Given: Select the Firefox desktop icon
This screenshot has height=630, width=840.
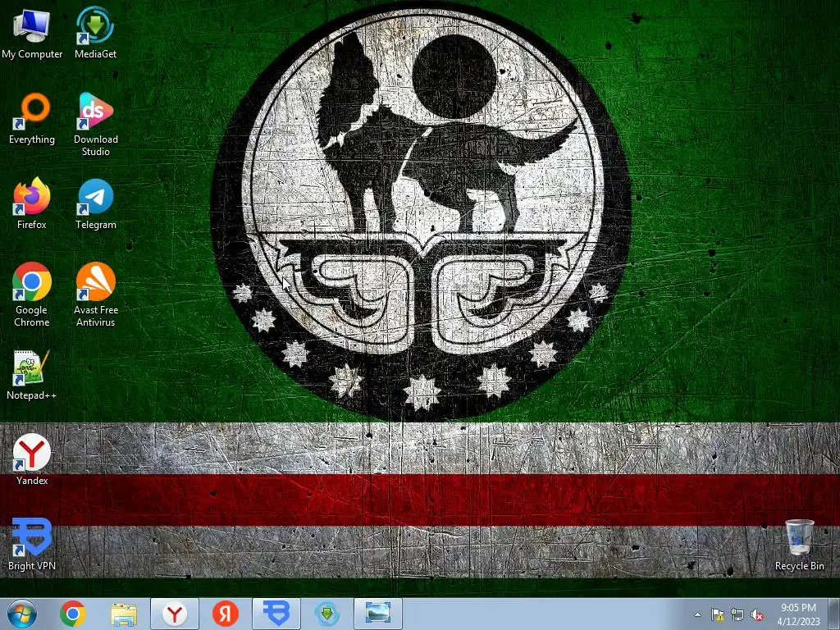Looking at the screenshot, I should point(32,203).
